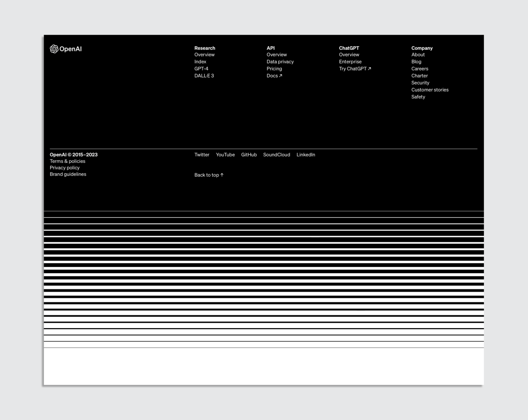
Task: Go to the Careers page
Action: coord(419,69)
